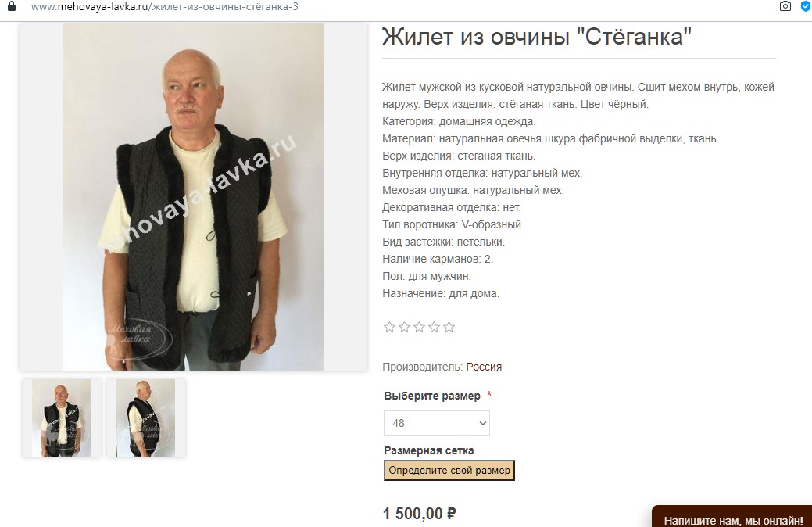Rate product with the fifth star
This screenshot has width=812, height=527.
[449, 327]
